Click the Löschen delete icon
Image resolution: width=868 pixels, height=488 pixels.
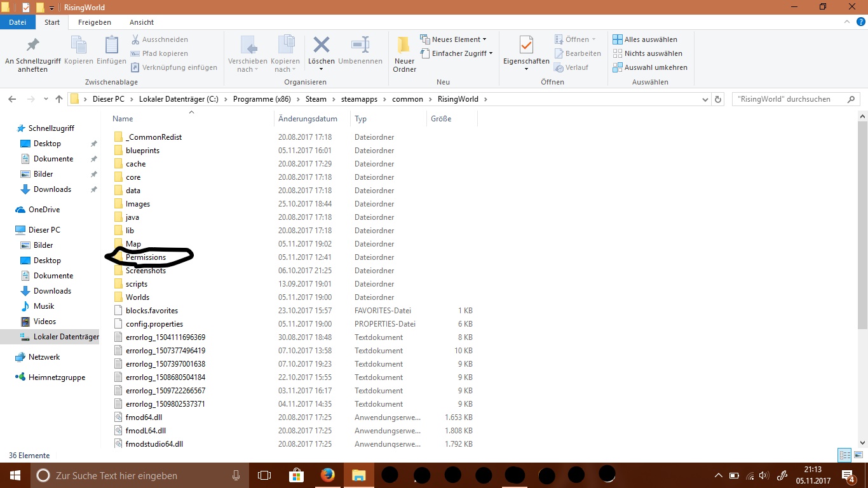point(321,46)
